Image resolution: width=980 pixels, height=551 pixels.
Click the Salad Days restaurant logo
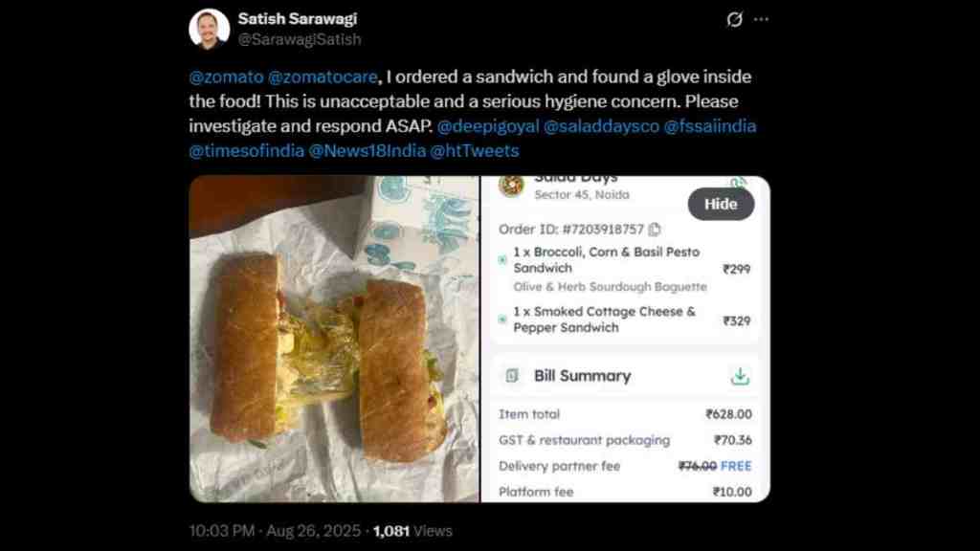[511, 186]
